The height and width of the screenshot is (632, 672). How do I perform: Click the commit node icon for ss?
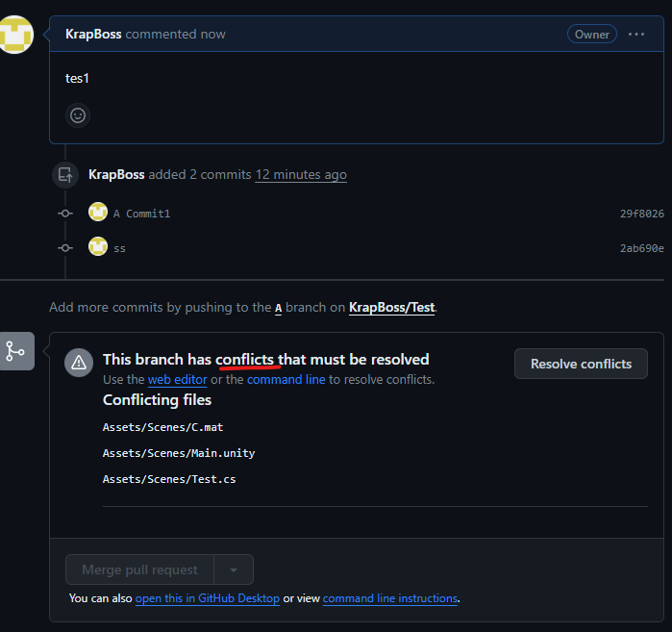65,248
